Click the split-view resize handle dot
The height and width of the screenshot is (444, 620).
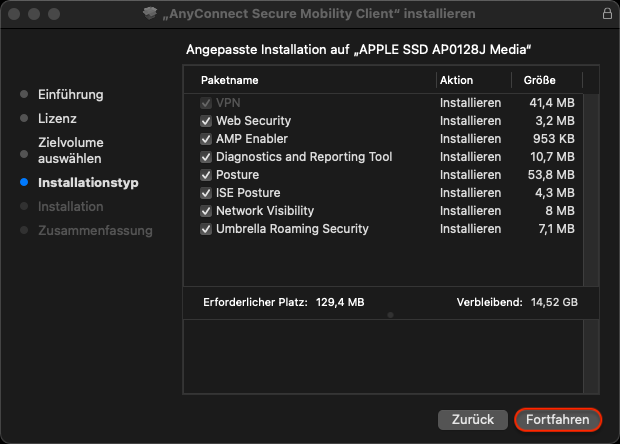[390, 315]
